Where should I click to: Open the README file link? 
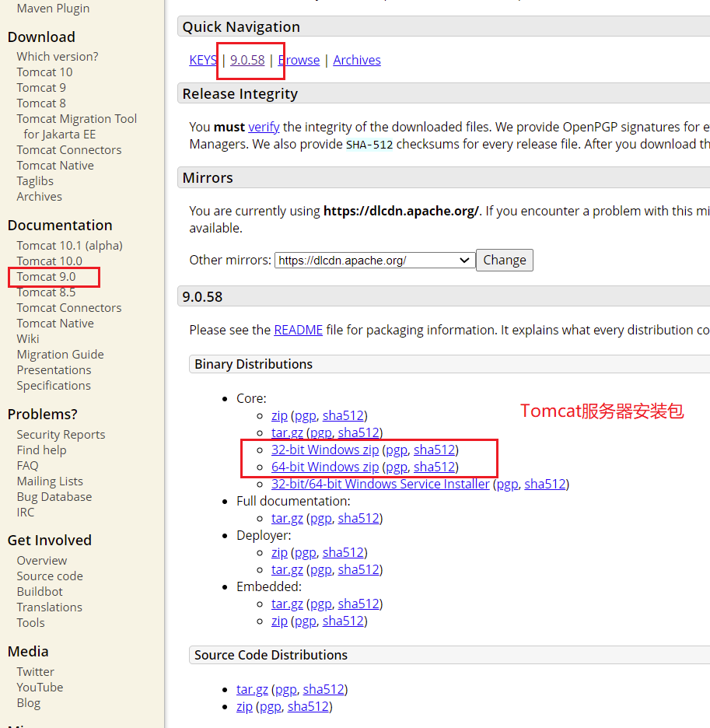(x=298, y=330)
